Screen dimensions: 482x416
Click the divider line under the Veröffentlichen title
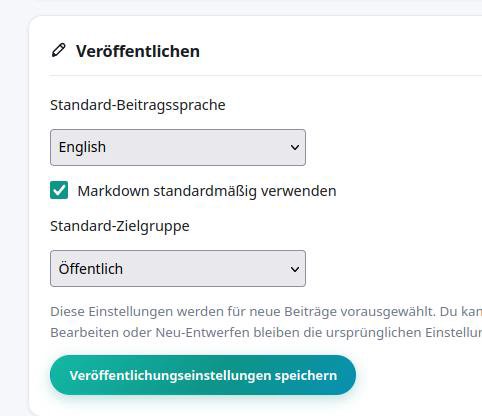(265, 75)
